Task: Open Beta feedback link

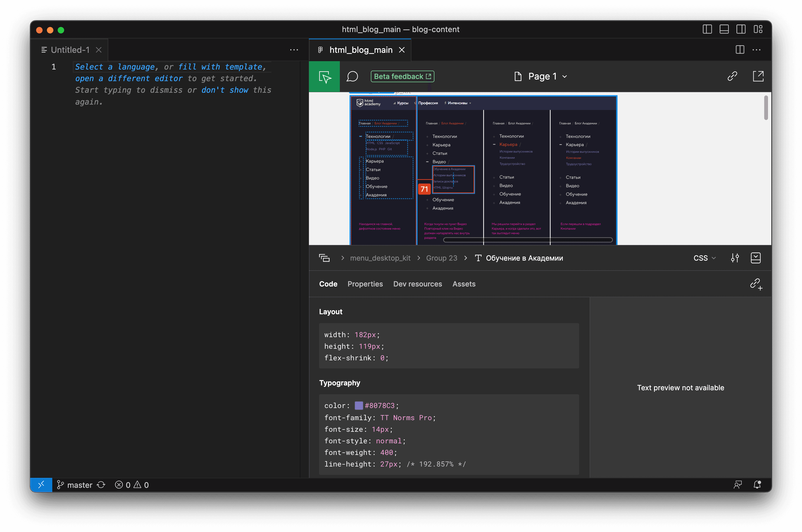Action: tap(402, 76)
